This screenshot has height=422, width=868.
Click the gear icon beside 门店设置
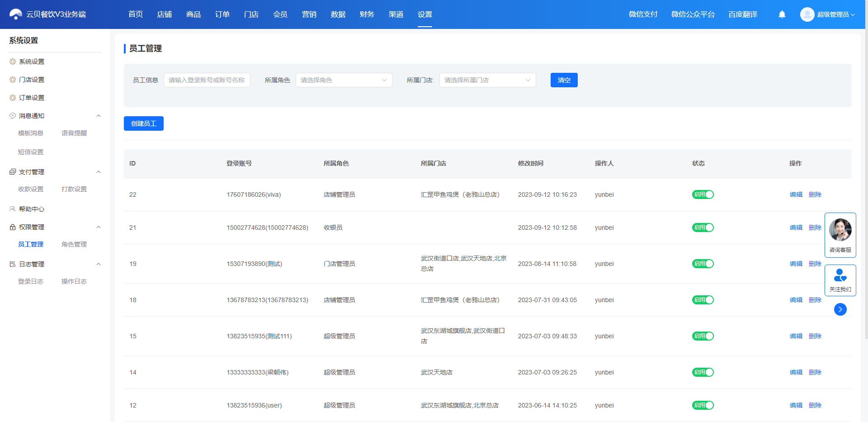click(13, 80)
